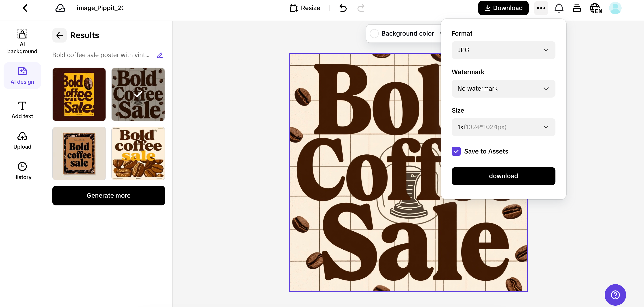Select the yellow Bold Coffee Sale thumbnail
This screenshot has width=644, height=307.
pos(79,94)
